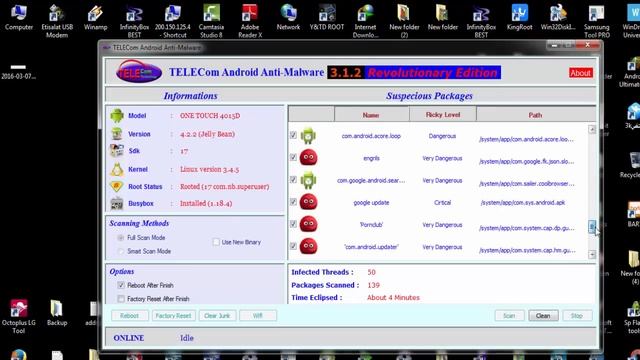Click the Factory Reset button
Viewport: 640px width, 360px height.
coord(173,316)
